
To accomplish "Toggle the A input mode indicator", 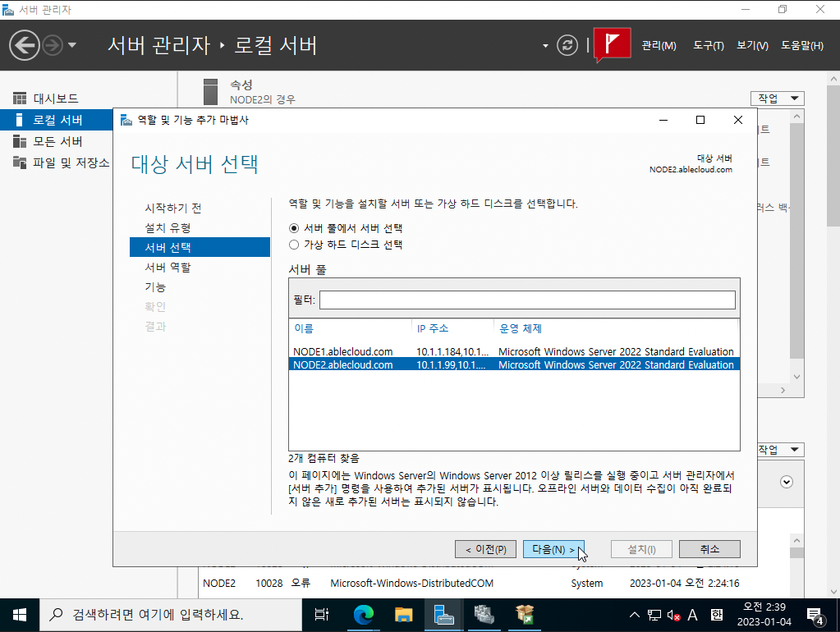I will (x=693, y=615).
